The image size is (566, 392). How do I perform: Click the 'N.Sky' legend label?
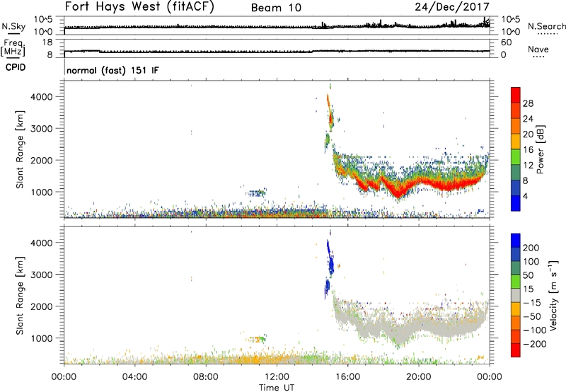pyautogui.click(x=13, y=26)
